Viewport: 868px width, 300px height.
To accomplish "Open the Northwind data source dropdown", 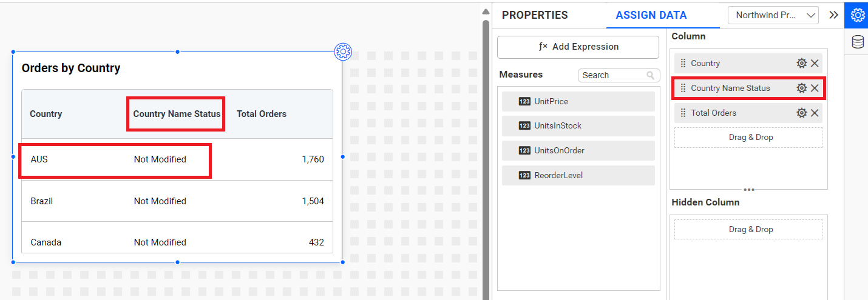I will (773, 15).
